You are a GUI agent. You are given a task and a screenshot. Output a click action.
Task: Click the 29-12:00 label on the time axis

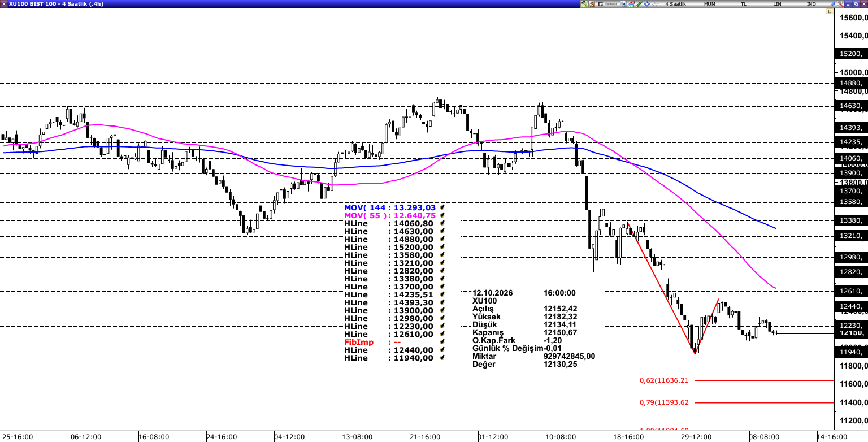tap(696, 437)
